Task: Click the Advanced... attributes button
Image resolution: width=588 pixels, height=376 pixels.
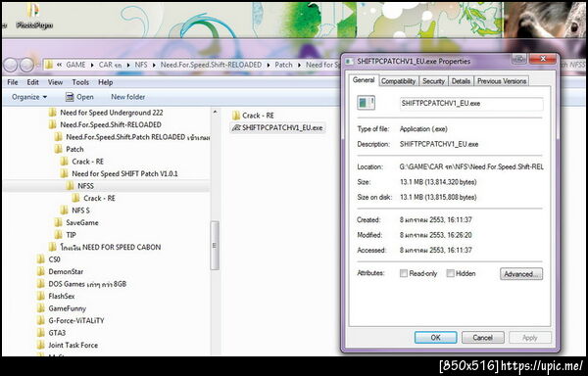Action: point(521,274)
